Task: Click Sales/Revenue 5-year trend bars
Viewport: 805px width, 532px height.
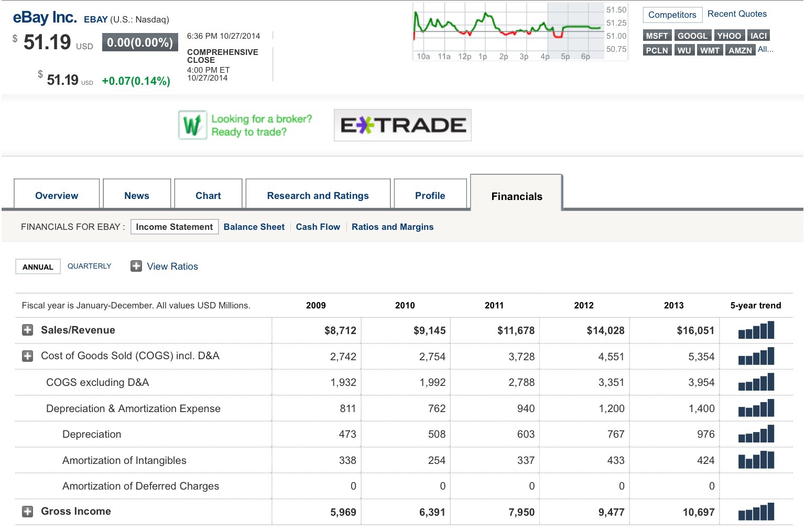Action: pos(756,330)
